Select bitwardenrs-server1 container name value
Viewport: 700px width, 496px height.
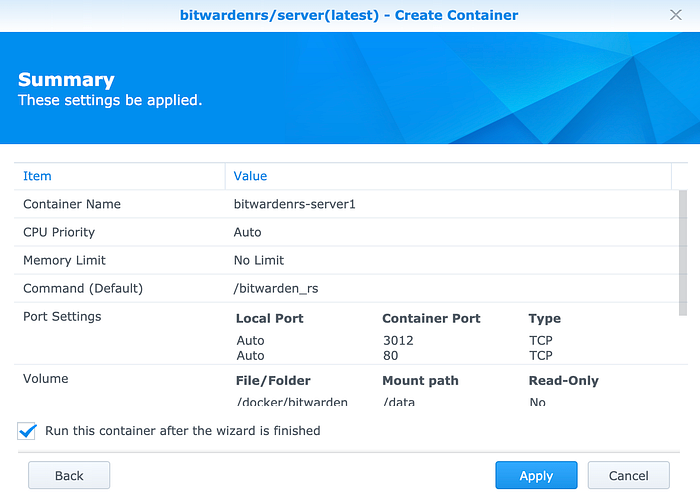pos(295,204)
